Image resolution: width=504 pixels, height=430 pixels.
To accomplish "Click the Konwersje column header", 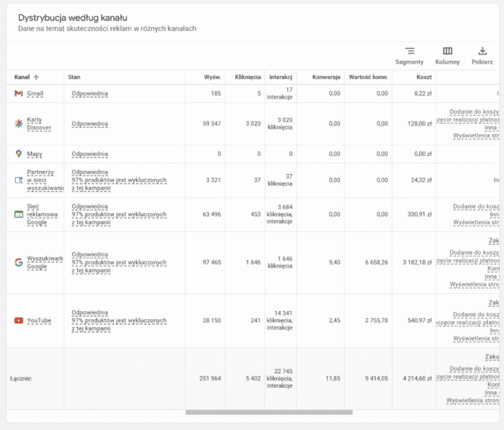I will point(326,77).
